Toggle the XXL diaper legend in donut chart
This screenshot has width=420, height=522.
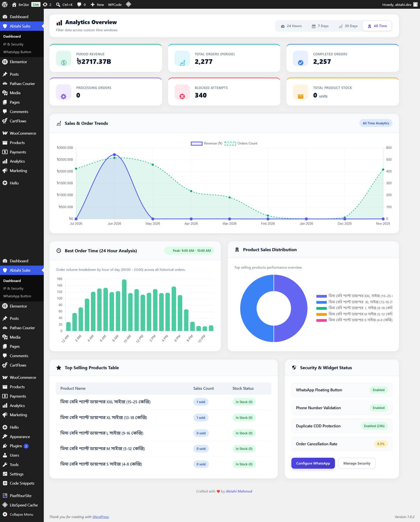coord(354,296)
